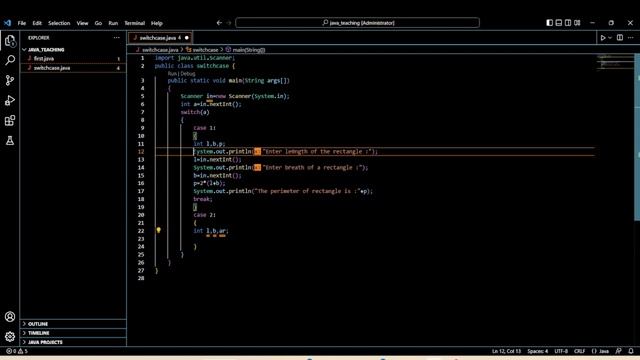The image size is (640, 360).
Task: Click the EXPLORER panel title
Action: click(x=39, y=38)
